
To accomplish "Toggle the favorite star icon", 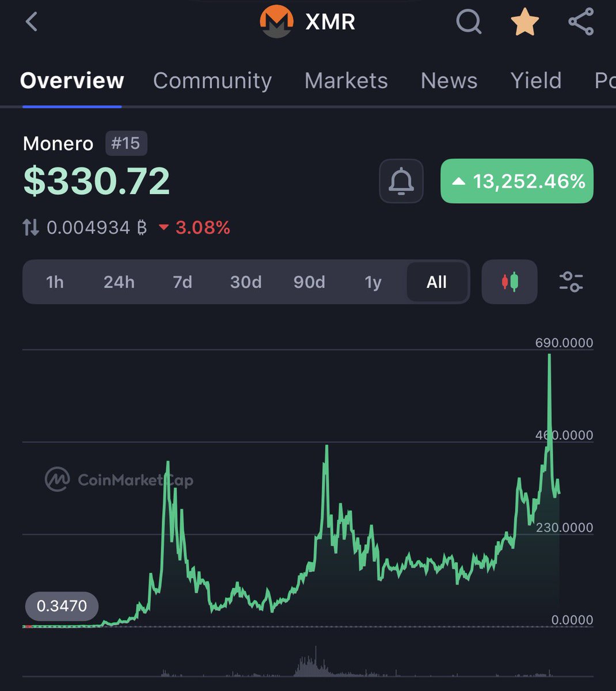I will pos(525,22).
